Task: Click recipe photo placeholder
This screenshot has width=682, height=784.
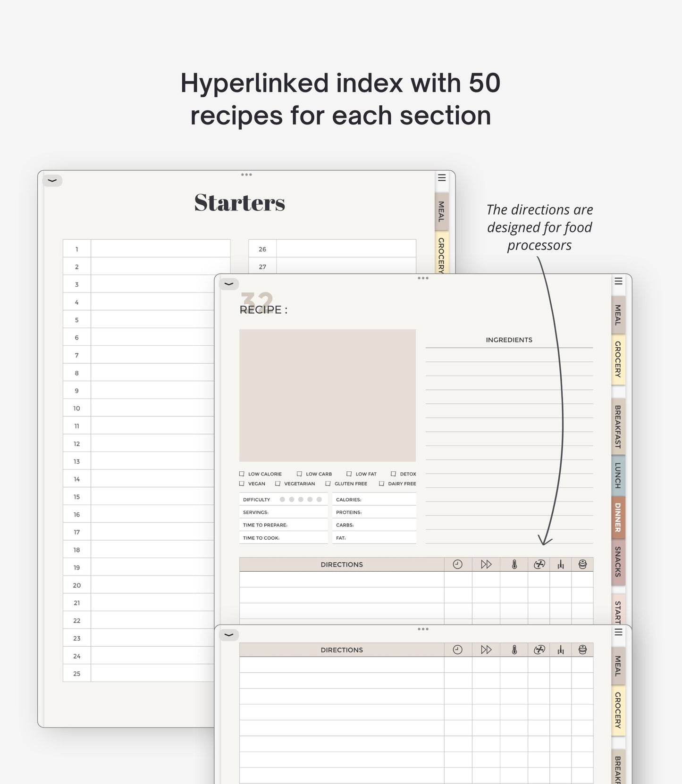Action: [x=328, y=395]
